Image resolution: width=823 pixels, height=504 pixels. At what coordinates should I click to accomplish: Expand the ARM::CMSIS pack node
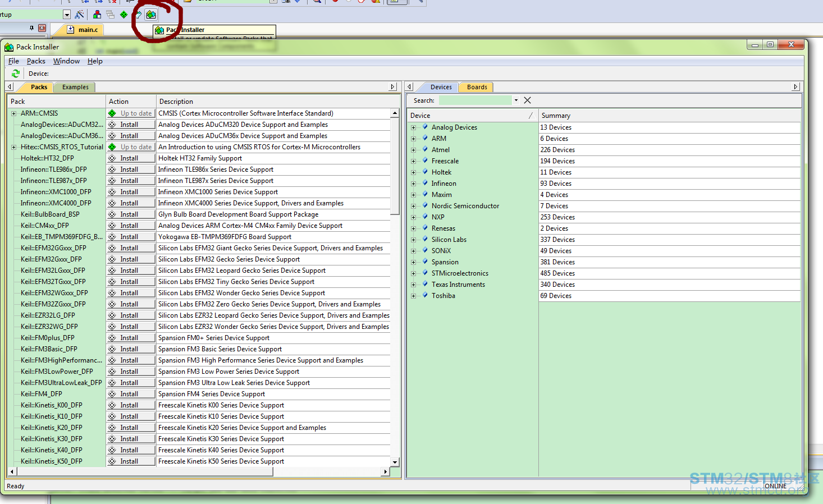[x=13, y=113]
